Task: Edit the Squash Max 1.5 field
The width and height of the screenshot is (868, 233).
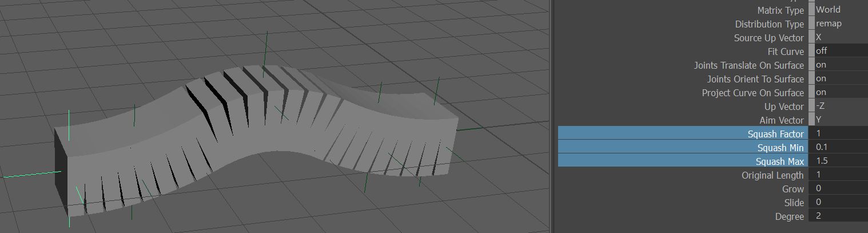Action: tap(838, 161)
